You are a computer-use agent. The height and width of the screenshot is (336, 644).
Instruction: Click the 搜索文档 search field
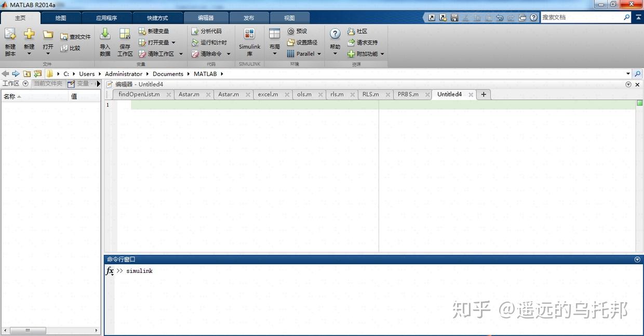tap(582, 17)
